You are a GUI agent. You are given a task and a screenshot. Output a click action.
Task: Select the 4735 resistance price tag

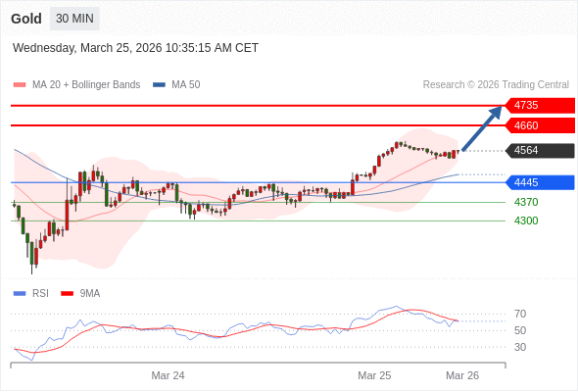[540, 105]
